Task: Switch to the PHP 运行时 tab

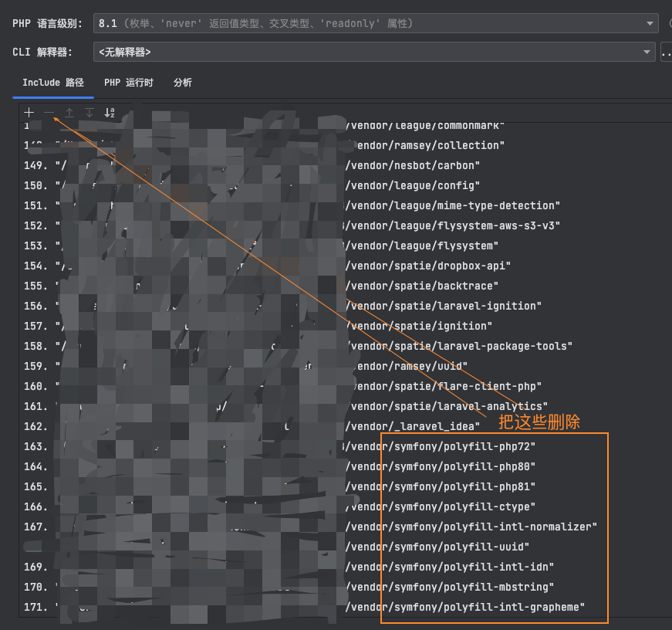Action: 129,83
